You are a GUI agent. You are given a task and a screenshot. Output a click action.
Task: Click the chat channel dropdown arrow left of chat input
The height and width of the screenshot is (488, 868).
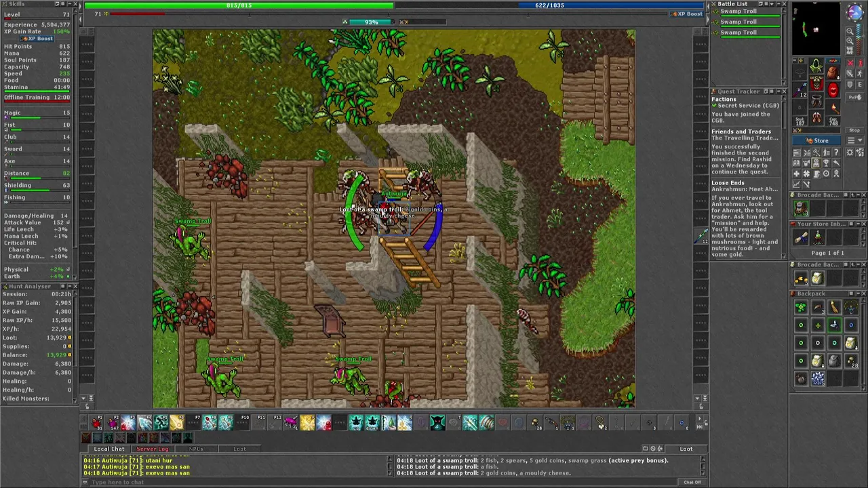coord(85,482)
